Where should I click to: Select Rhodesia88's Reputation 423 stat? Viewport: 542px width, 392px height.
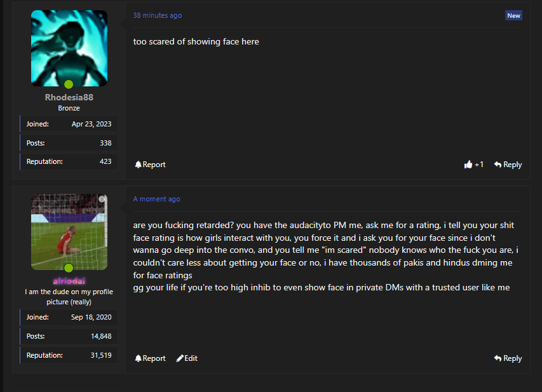pos(69,161)
